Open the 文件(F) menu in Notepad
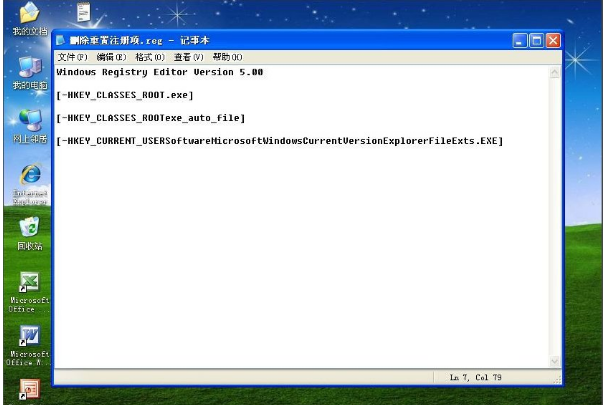The image size is (604, 405). (x=72, y=57)
